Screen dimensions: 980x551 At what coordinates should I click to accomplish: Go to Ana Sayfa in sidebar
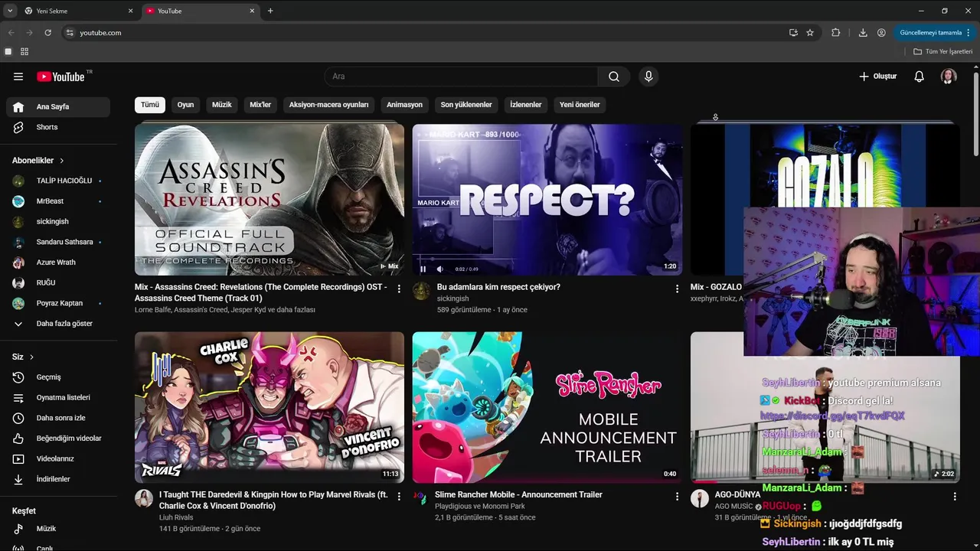pyautogui.click(x=58, y=107)
